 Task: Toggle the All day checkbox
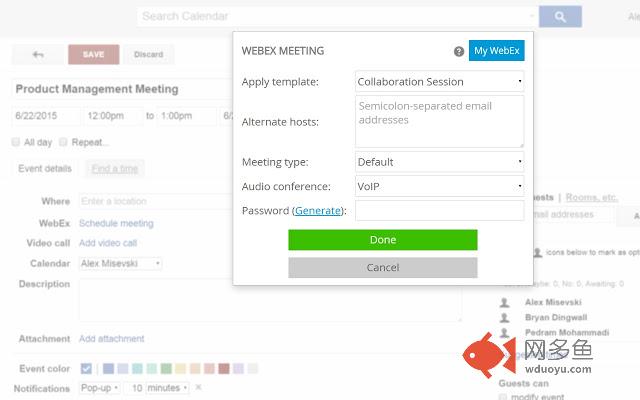click(x=16, y=142)
